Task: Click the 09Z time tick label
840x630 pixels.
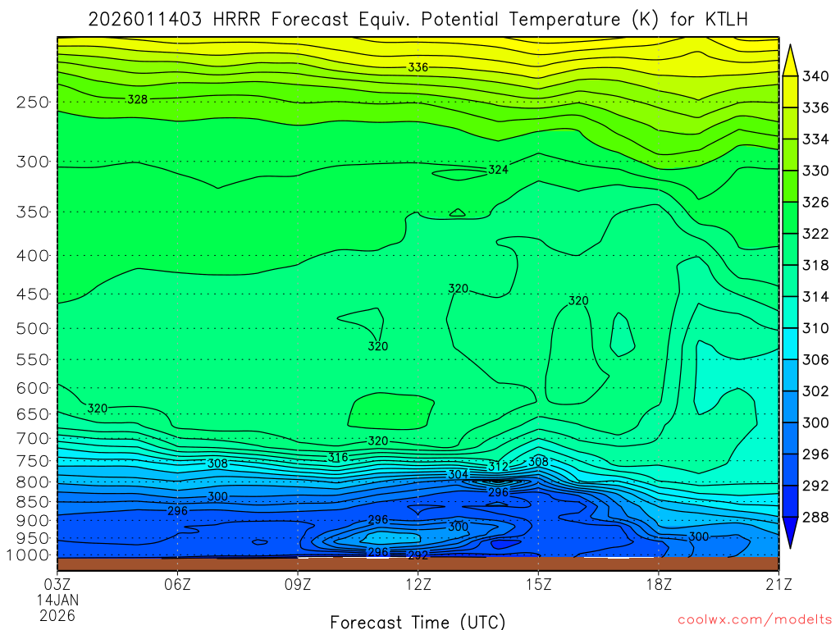Action: tap(298, 584)
